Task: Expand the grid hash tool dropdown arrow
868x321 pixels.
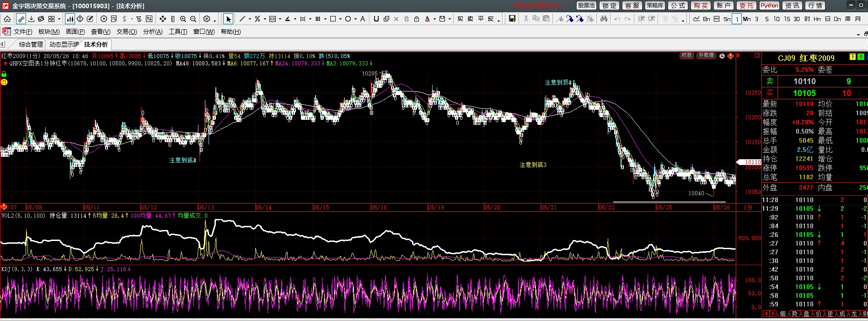Action: [x=325, y=19]
